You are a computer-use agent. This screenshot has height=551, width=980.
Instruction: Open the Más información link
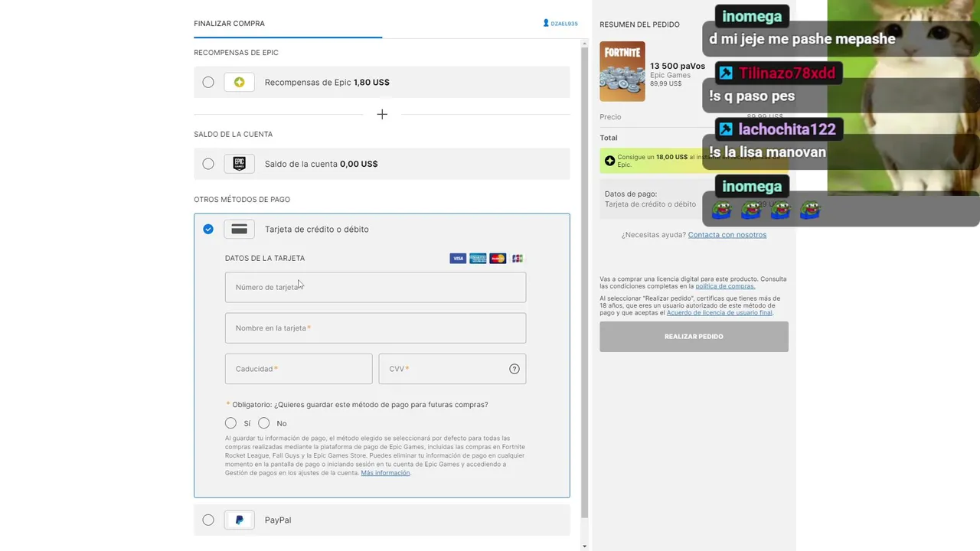385,473
